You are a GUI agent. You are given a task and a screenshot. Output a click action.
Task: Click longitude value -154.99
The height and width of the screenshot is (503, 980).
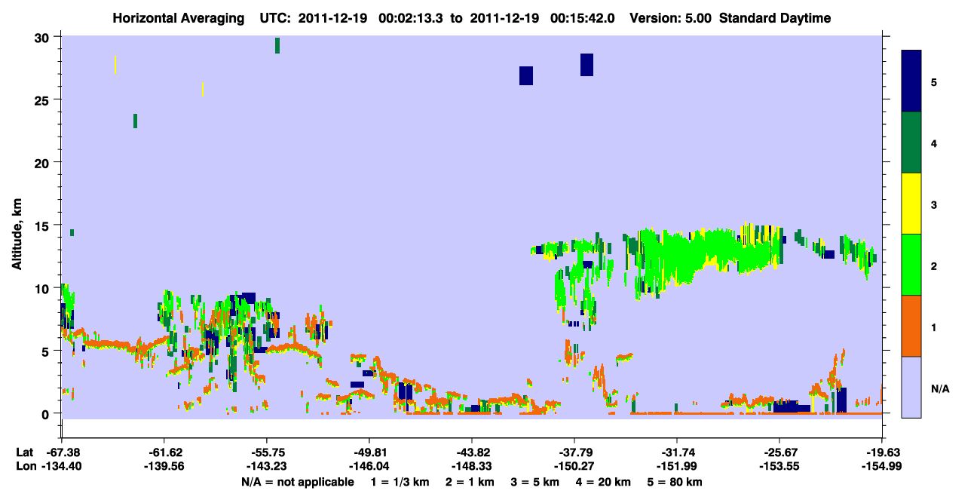coord(883,466)
